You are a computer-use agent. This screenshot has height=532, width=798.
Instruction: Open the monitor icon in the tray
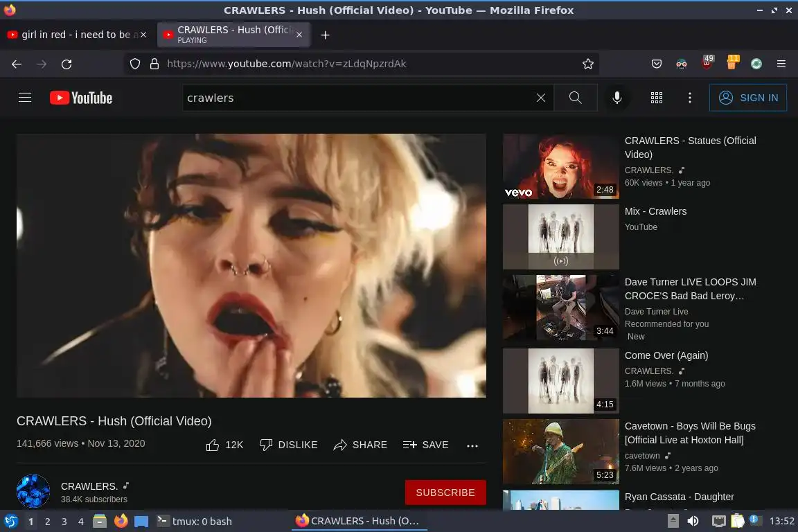[x=718, y=522]
